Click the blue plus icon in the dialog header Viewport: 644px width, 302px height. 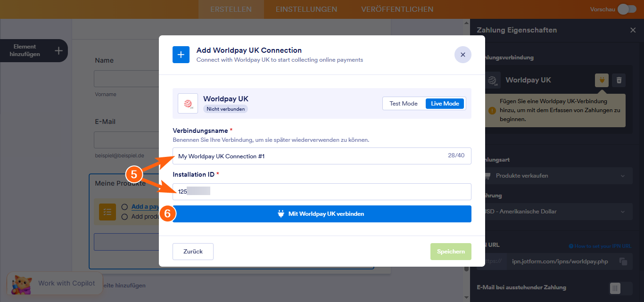[x=181, y=55]
